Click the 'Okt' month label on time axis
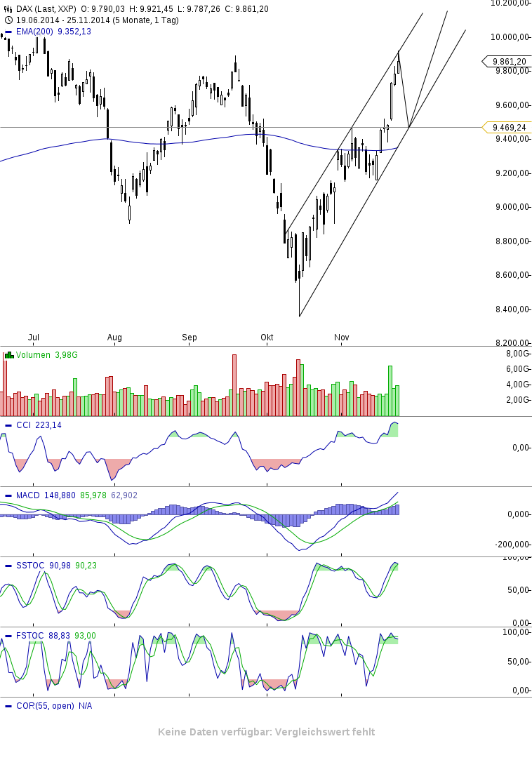 267,337
